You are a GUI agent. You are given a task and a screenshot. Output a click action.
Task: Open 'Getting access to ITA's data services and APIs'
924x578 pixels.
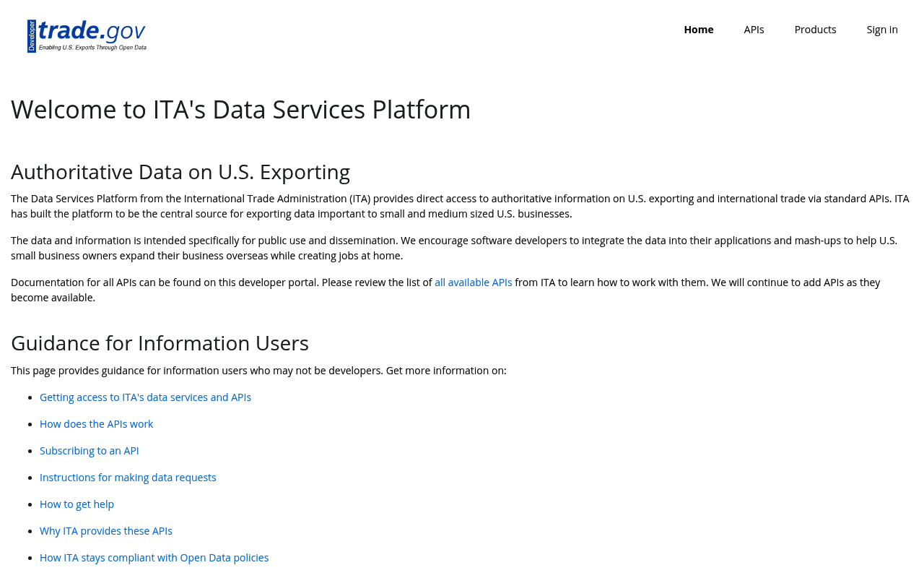click(x=145, y=397)
